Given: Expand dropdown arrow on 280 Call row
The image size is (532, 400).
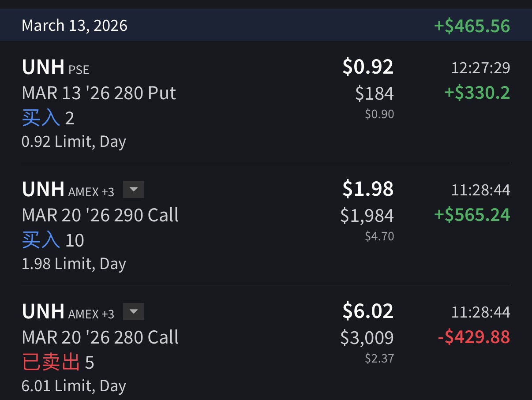Looking at the screenshot, I should (133, 312).
